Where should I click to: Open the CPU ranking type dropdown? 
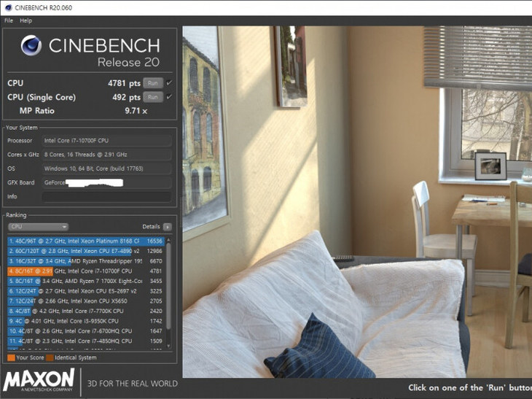point(38,227)
